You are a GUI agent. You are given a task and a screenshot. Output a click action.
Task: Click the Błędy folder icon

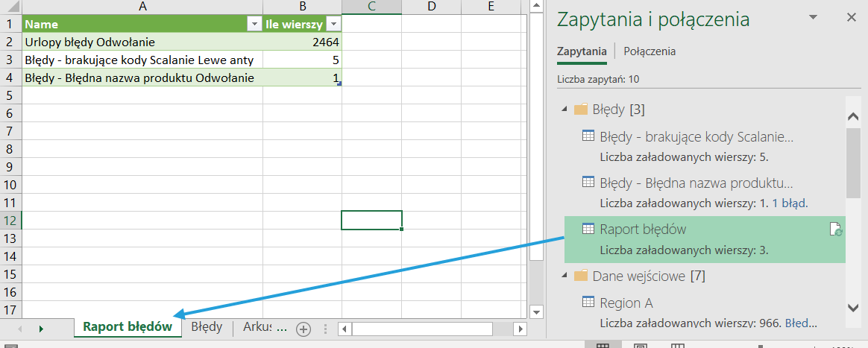[580, 110]
